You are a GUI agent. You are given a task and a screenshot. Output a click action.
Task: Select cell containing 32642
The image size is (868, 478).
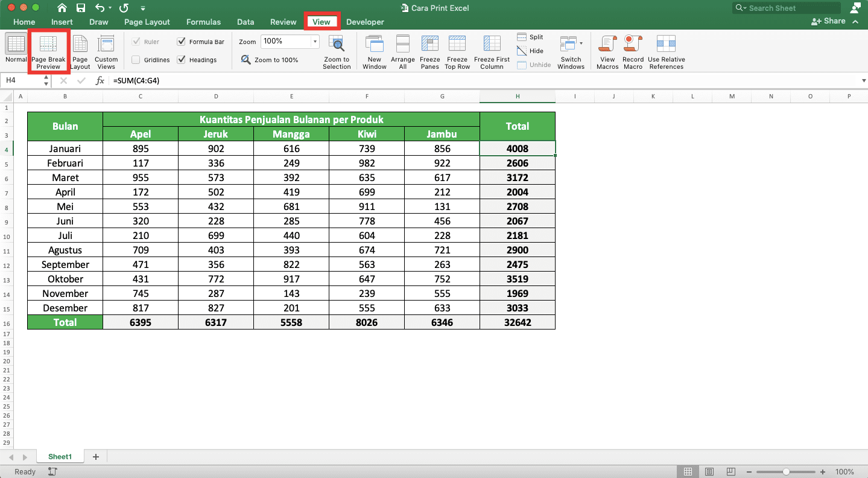coord(518,322)
